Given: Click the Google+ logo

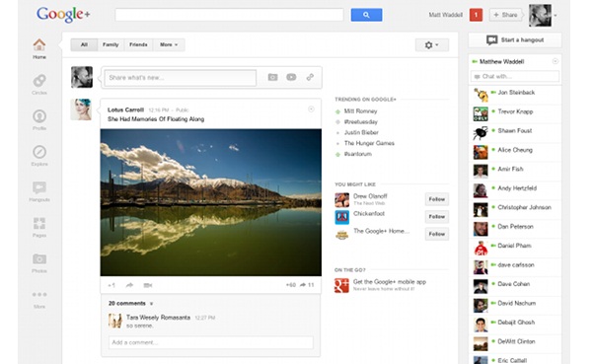Looking at the screenshot, I should point(63,15).
